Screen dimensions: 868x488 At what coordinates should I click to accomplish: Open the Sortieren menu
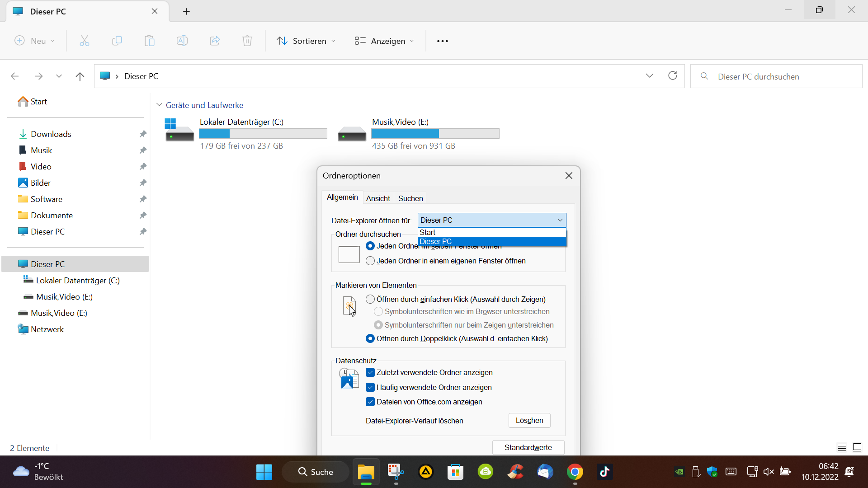(306, 41)
